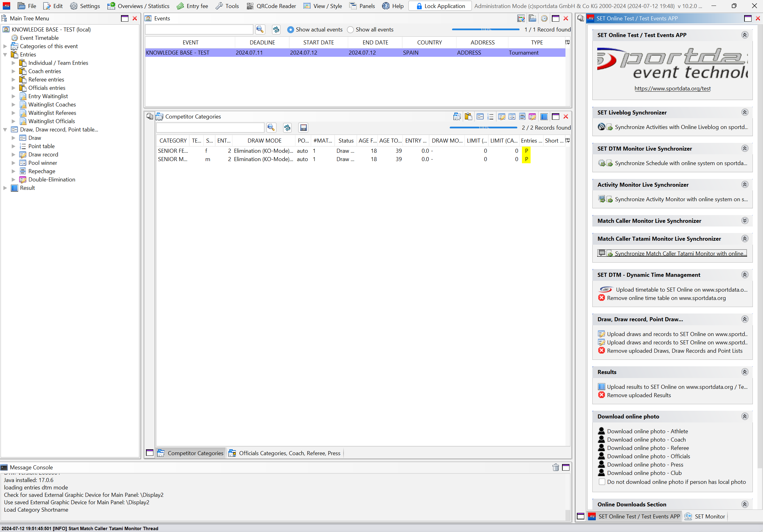Expand the Match Caller Monitor Live Synchronizer section
The height and width of the screenshot is (532, 763).
(744, 221)
